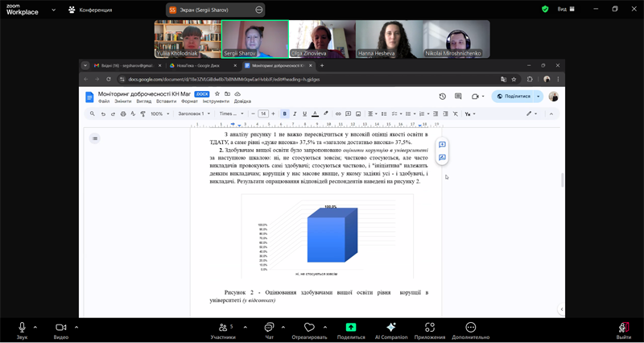The width and height of the screenshot is (644, 343).
Task: Click the Выйти leave meeting button
Action: [623, 328]
